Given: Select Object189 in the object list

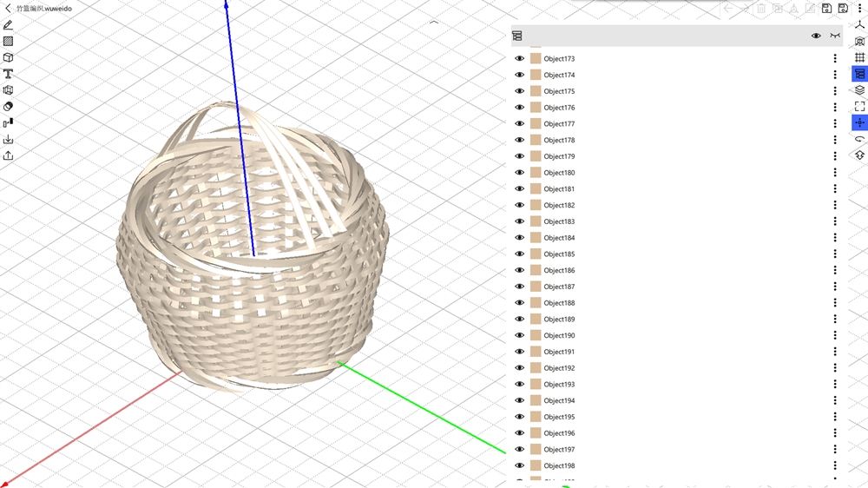Looking at the screenshot, I should pyautogui.click(x=559, y=320).
